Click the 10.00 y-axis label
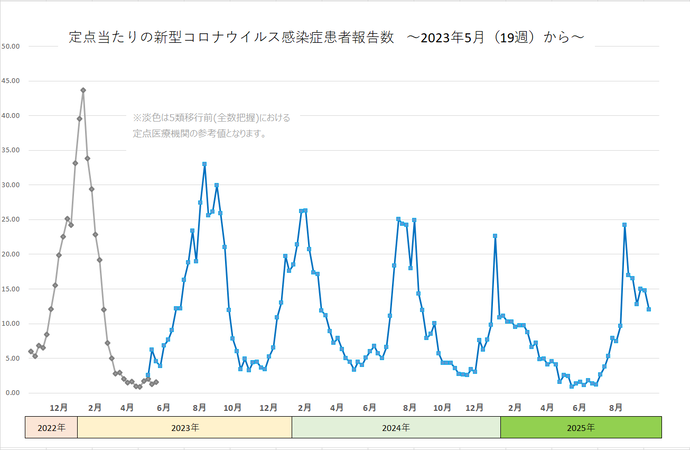 coord(12,324)
